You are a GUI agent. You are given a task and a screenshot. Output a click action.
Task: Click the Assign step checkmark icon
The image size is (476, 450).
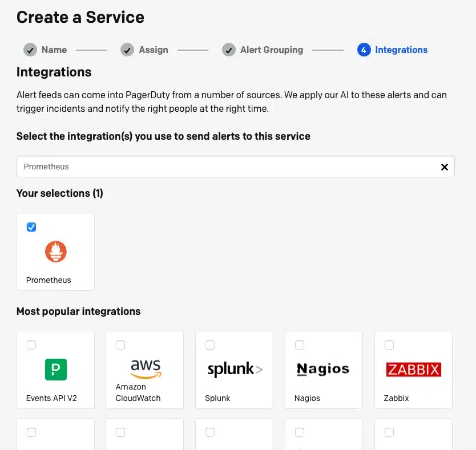point(127,50)
